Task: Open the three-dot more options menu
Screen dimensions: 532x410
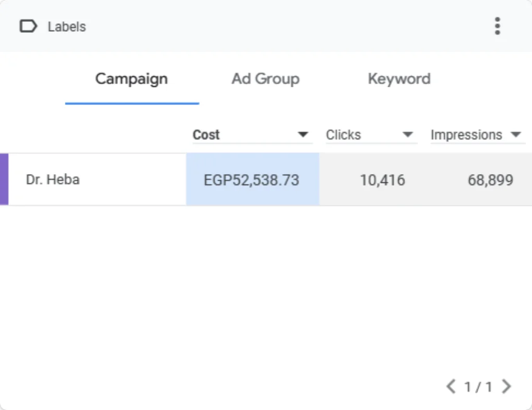Action: tap(497, 26)
